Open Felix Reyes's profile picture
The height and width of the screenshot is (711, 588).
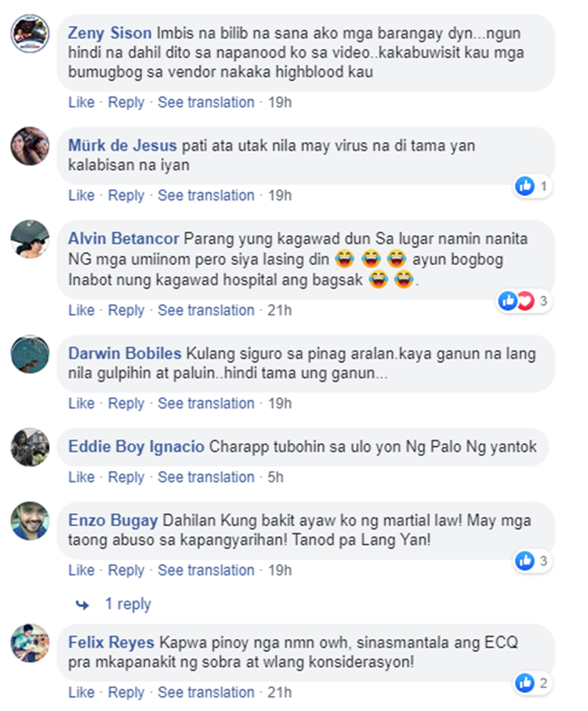[30, 643]
